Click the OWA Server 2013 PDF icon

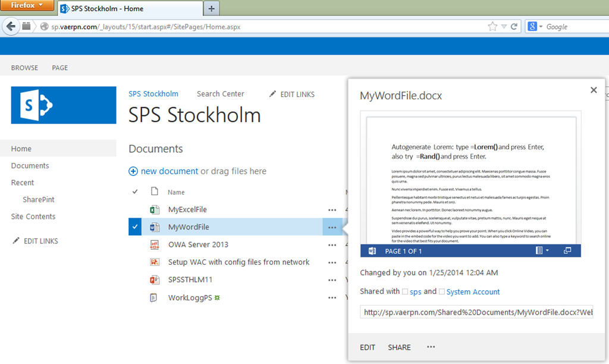click(155, 244)
